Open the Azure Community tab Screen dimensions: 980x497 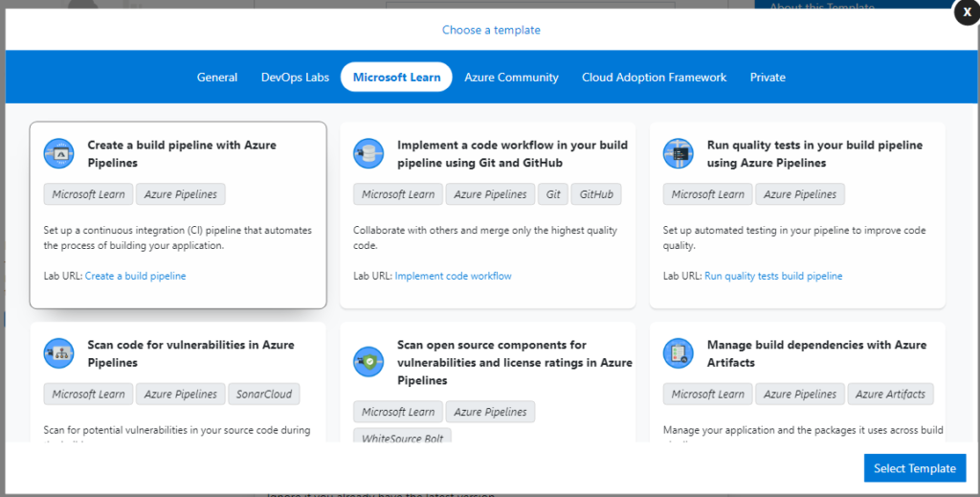(511, 78)
